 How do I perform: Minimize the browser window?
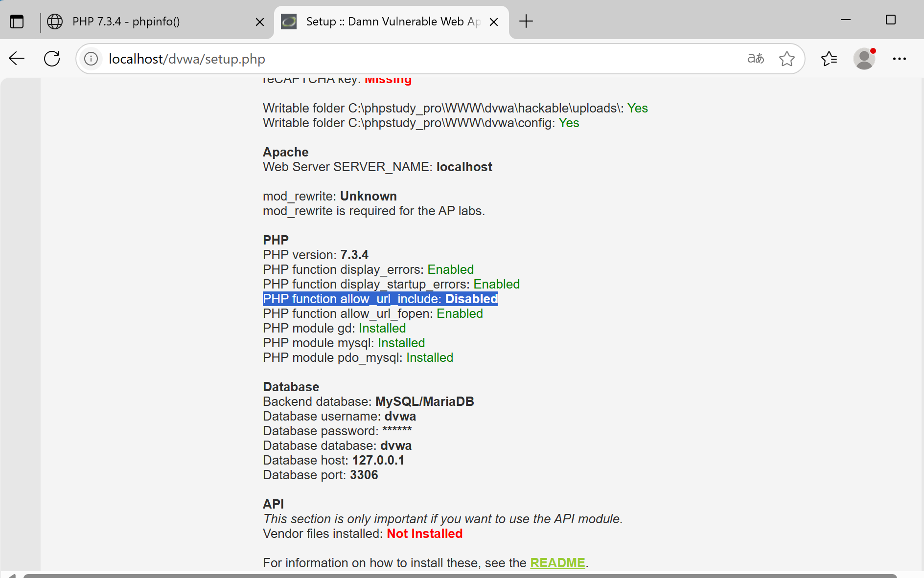(x=846, y=20)
